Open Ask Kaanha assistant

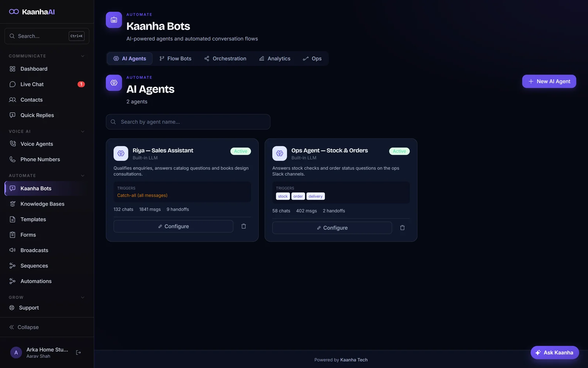pos(555,353)
